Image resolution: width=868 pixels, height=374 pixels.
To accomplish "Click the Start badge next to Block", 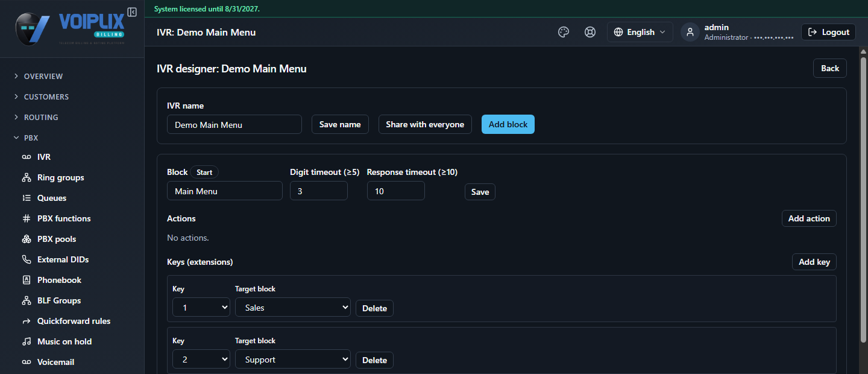I will [204, 172].
